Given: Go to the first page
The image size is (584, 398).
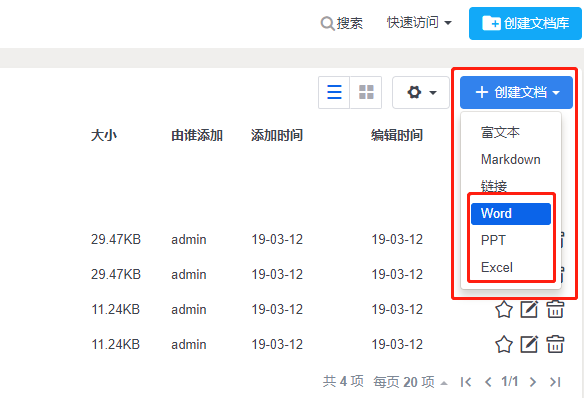Looking at the screenshot, I should [x=466, y=382].
